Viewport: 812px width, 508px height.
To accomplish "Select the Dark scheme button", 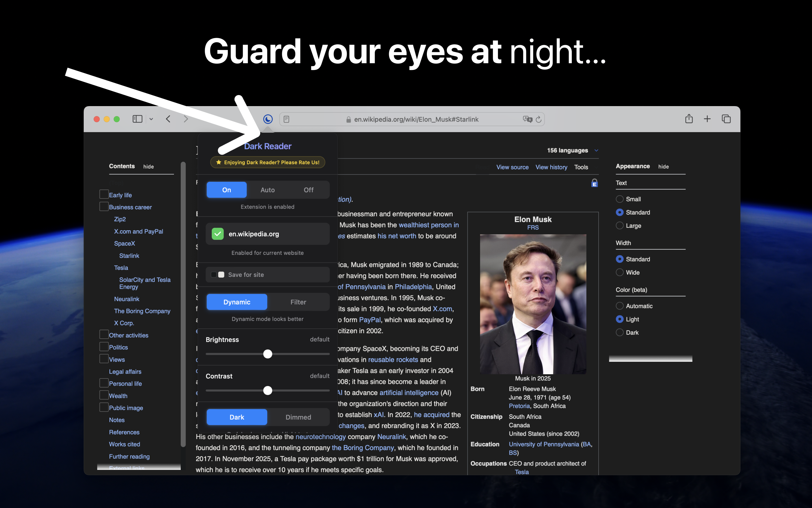I will point(237,417).
